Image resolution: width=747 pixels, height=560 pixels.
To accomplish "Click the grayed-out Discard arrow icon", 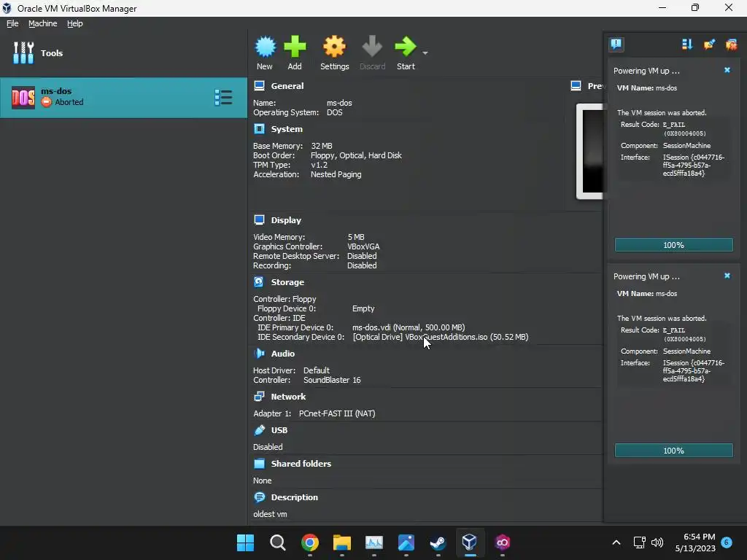I will 372,47.
